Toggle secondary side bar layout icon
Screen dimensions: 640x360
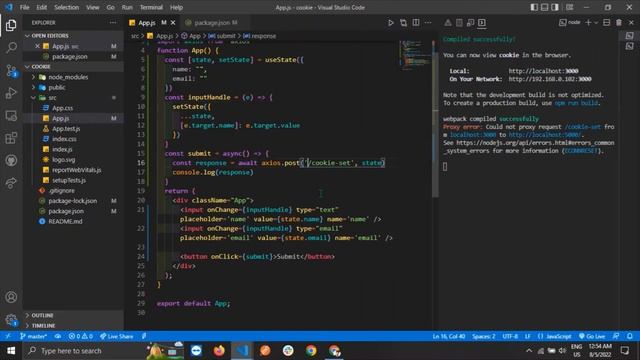pos(555,7)
